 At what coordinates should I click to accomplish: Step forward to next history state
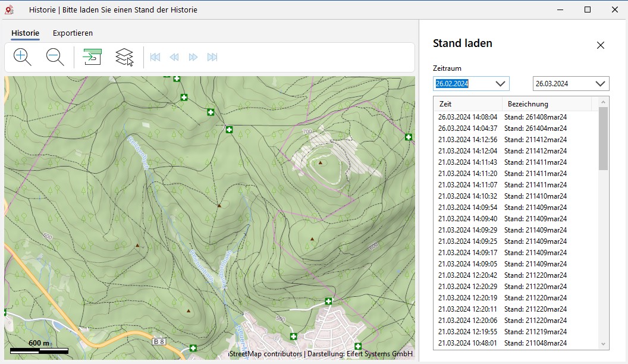coord(193,57)
